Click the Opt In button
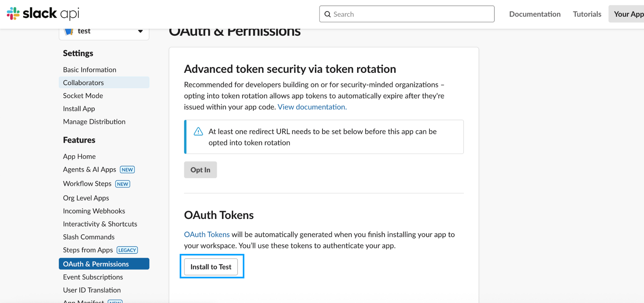The height and width of the screenshot is (303, 644). pyautogui.click(x=200, y=170)
